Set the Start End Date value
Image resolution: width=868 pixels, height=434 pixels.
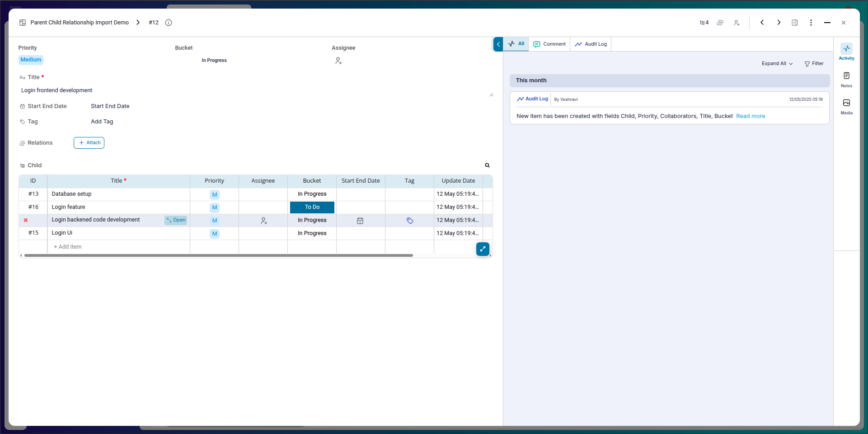[x=110, y=106]
